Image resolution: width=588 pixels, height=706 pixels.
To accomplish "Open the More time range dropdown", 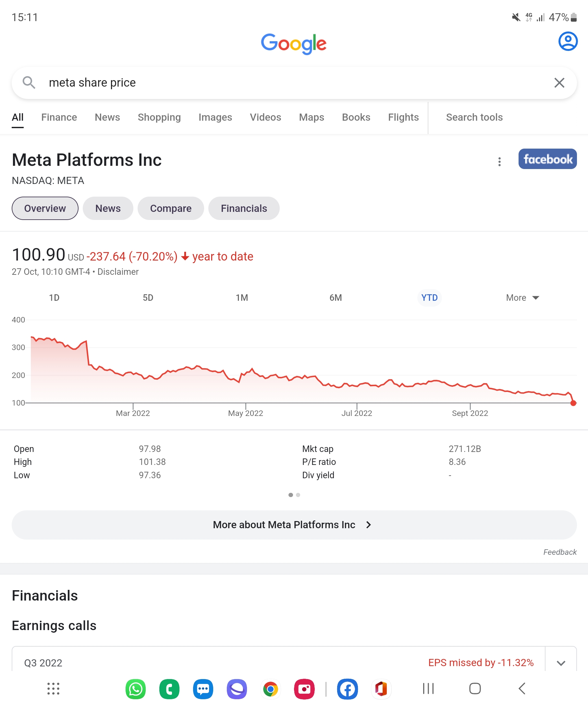I will click(x=522, y=298).
